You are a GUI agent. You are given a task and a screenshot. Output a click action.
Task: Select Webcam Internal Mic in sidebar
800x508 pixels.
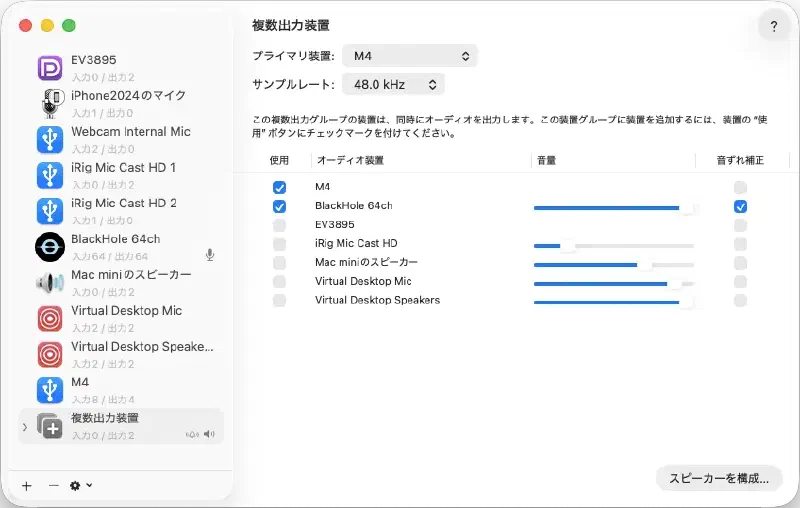131,132
